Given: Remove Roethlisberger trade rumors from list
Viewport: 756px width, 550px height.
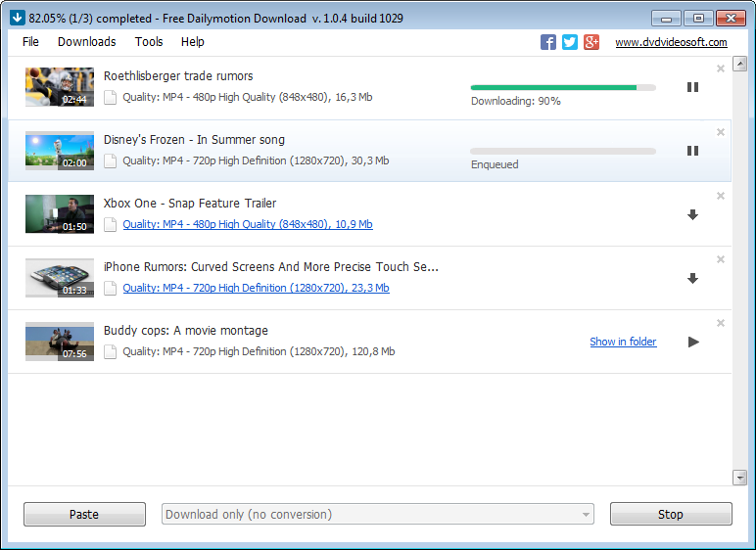Looking at the screenshot, I should 721,69.
